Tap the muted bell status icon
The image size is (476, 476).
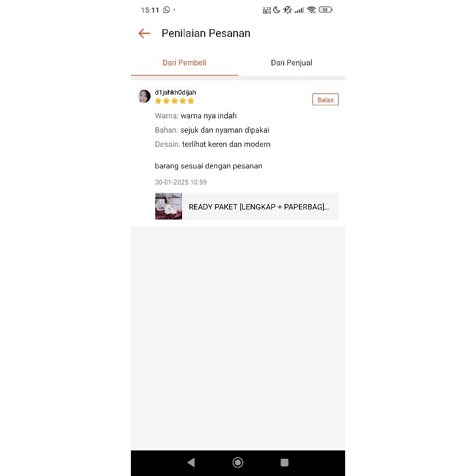[287, 10]
